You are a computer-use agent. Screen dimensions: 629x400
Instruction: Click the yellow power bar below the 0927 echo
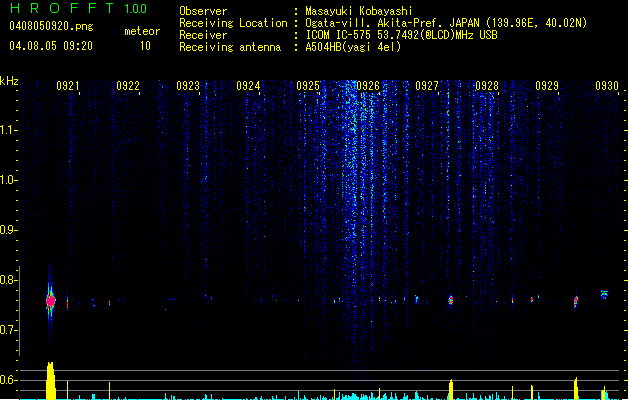[451, 390]
